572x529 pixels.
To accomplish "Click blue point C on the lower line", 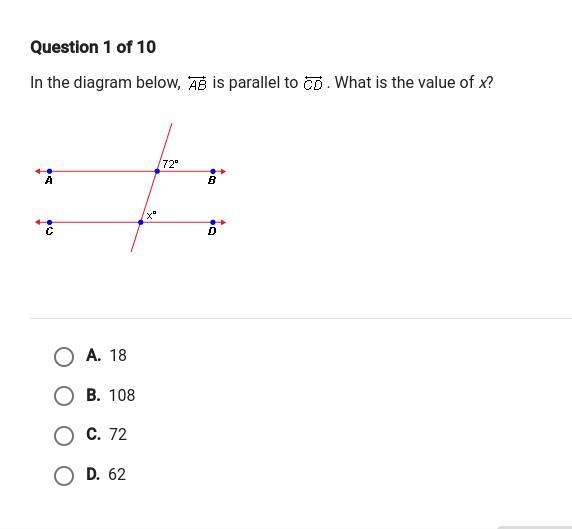I will [50, 222].
